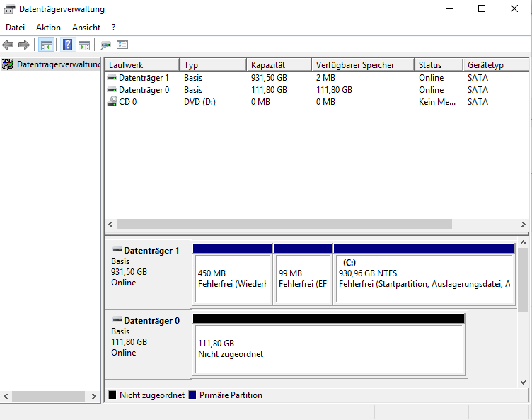Select the Datenträger 1 list row name

point(144,78)
